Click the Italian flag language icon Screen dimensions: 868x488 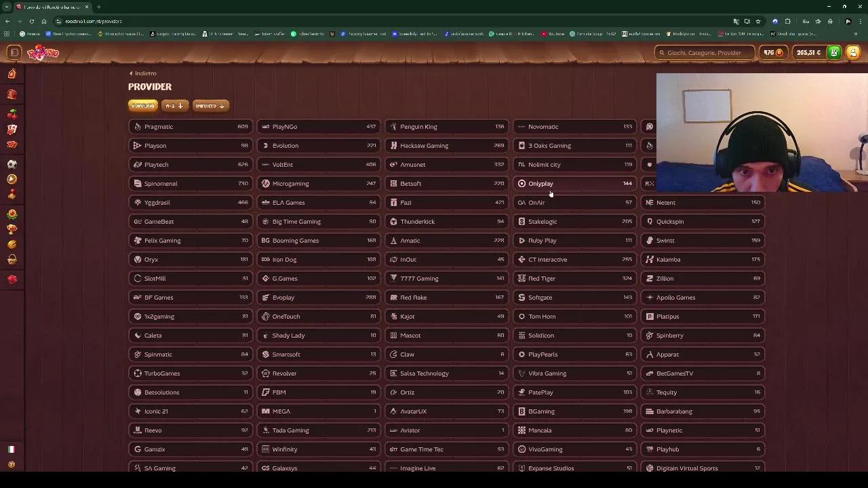[x=11, y=449]
